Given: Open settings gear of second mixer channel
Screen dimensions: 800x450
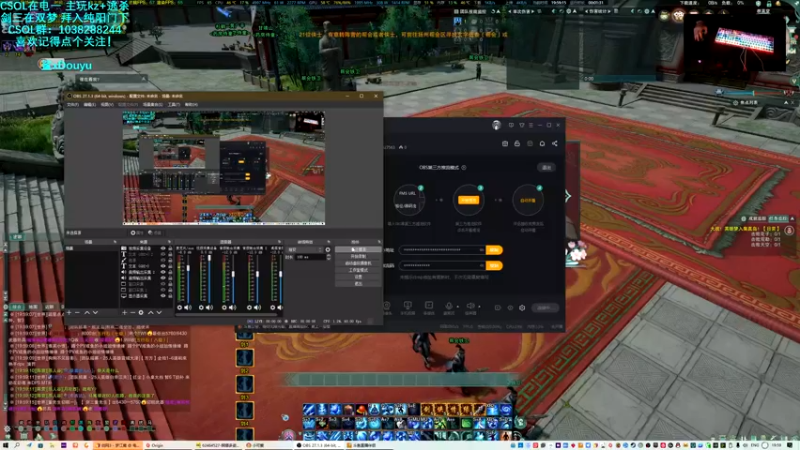Looking at the screenshot, I should click(x=201, y=308).
